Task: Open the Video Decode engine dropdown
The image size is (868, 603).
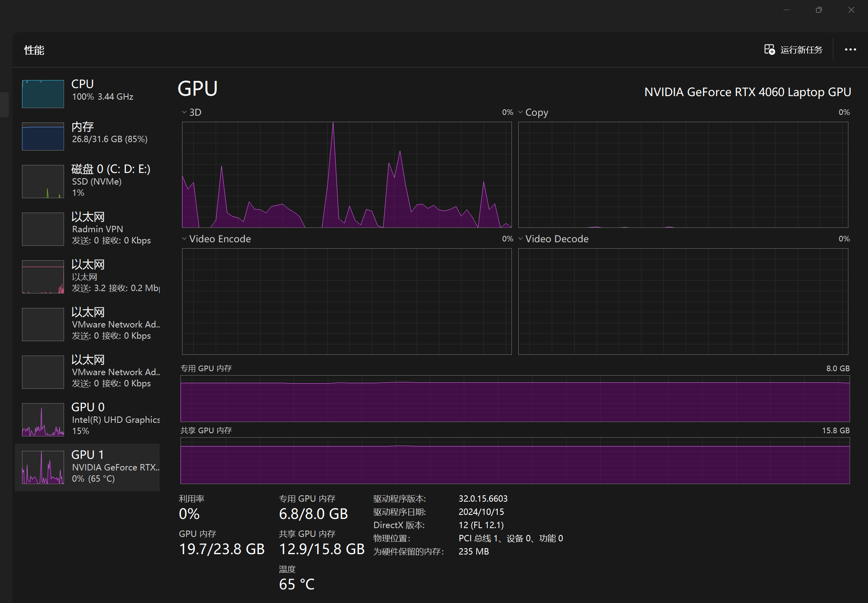Action: [x=520, y=239]
